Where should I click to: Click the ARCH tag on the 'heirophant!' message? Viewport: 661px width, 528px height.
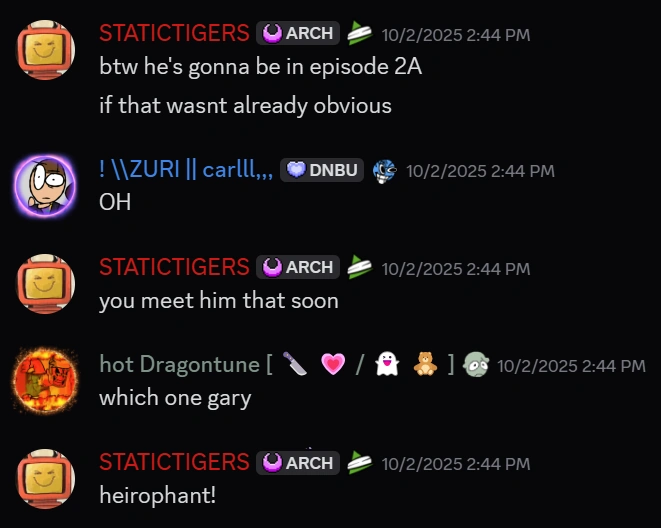pos(298,463)
